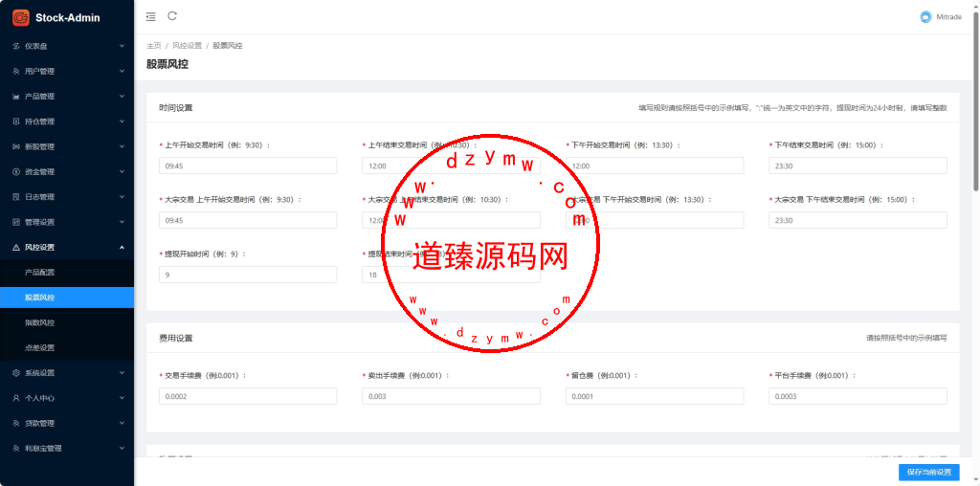Click the 卖出手续费 input field
Viewport: 980px width, 486px height.
452,396
